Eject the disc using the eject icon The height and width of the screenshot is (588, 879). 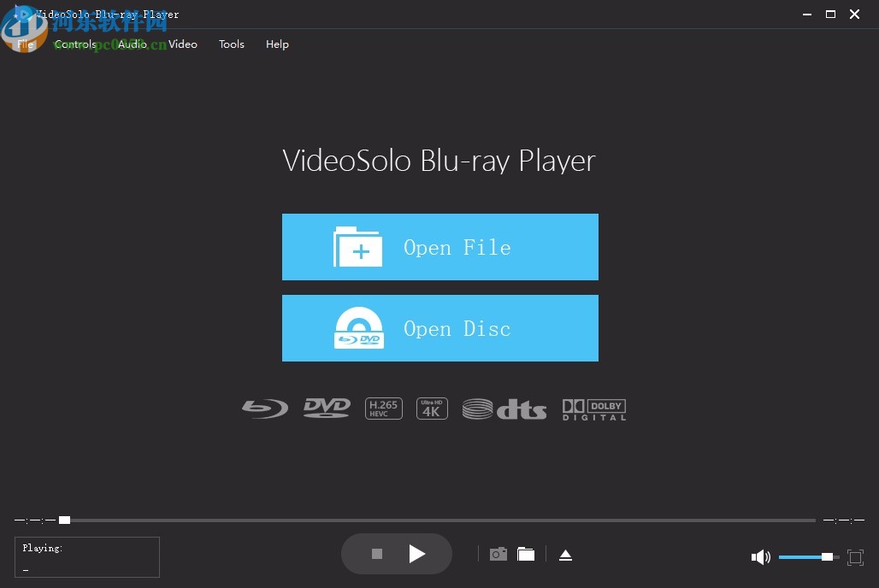point(565,554)
